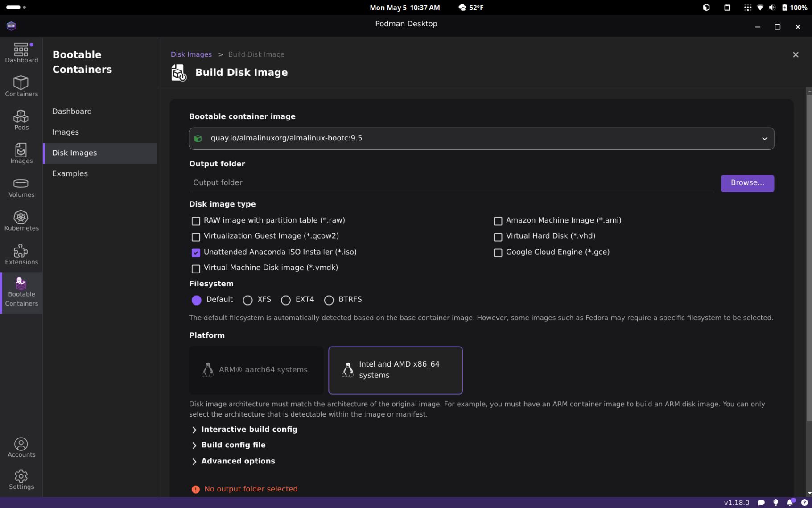Click the Podman Desktop logo icon

point(12,26)
